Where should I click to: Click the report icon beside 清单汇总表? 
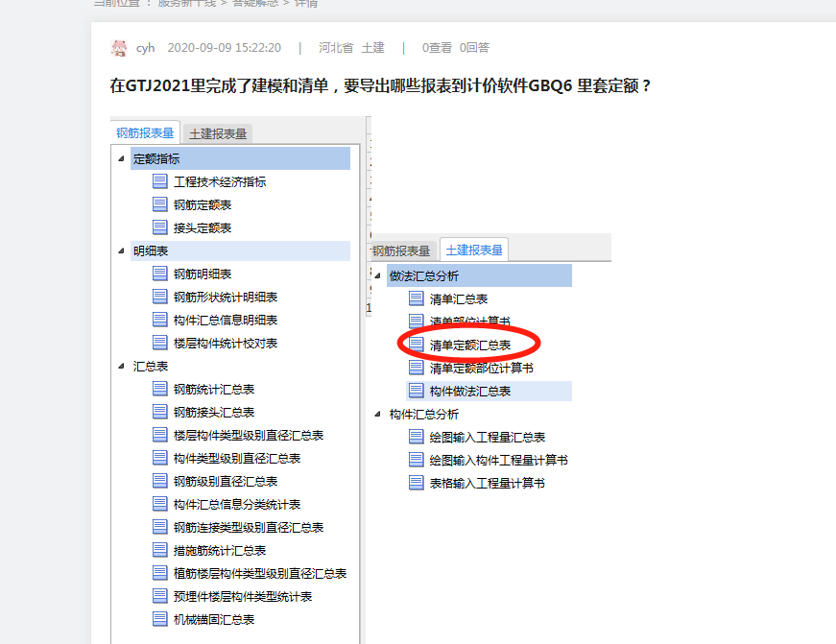[417, 298]
